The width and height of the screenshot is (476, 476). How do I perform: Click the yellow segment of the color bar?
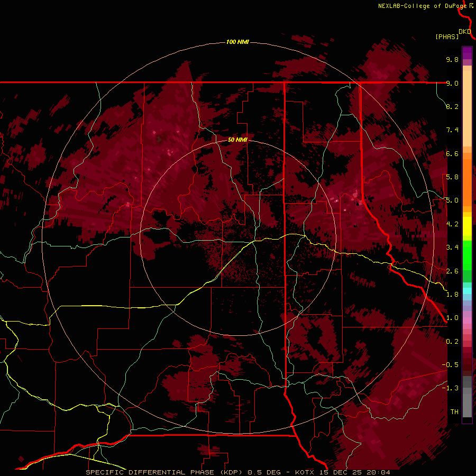pos(467,226)
